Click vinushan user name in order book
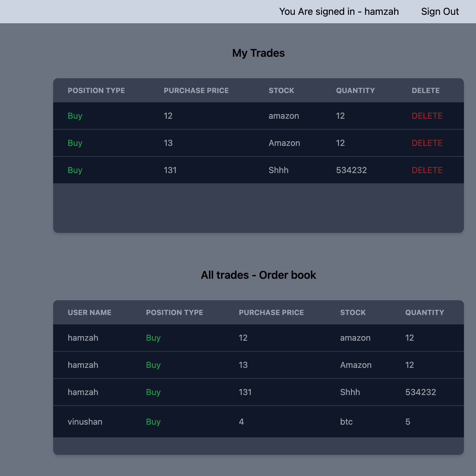 85,422
